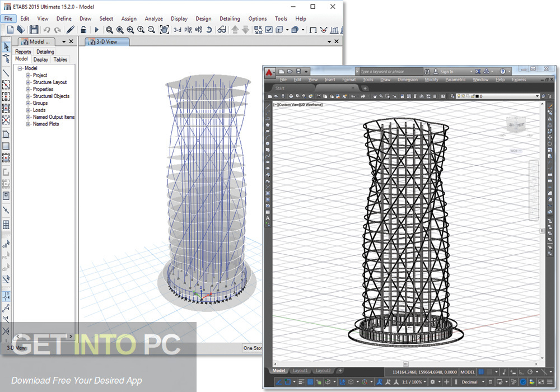The image size is (560, 392).
Task: Open the Detailing menu in ETABS
Action: click(x=230, y=18)
